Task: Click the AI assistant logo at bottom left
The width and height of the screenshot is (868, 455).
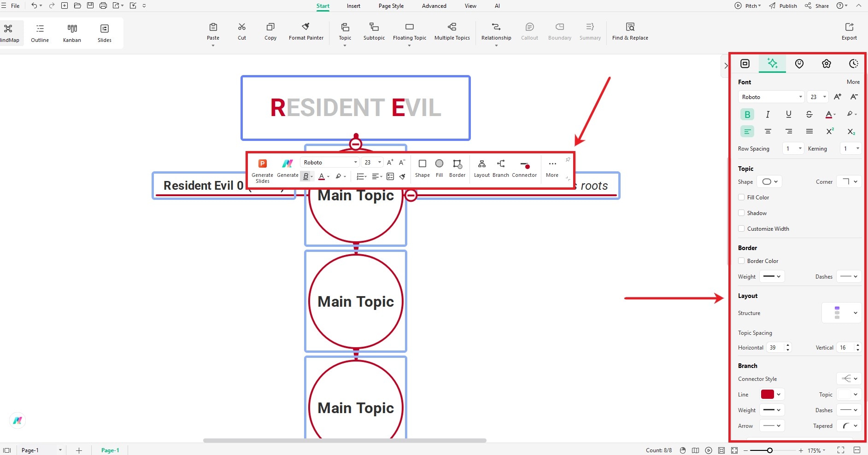Action: [x=18, y=420]
